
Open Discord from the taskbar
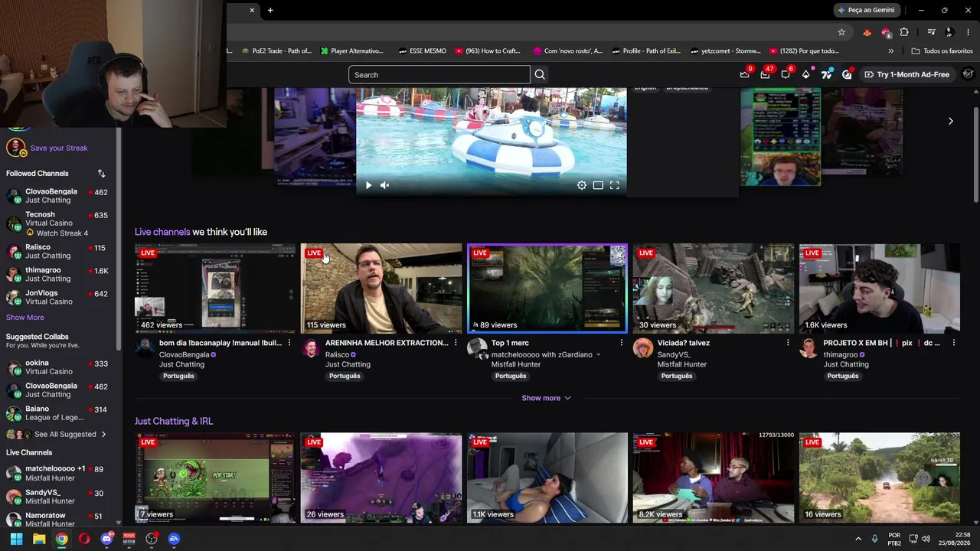point(106,539)
